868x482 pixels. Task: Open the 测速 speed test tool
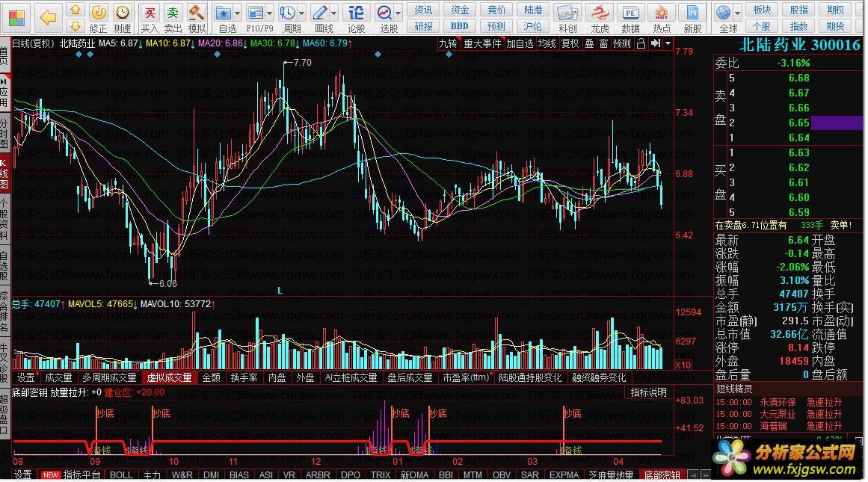pos(123,18)
